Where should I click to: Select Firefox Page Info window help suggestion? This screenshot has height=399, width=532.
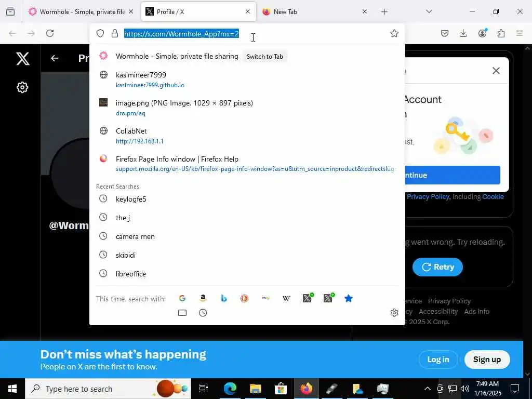[247, 164]
